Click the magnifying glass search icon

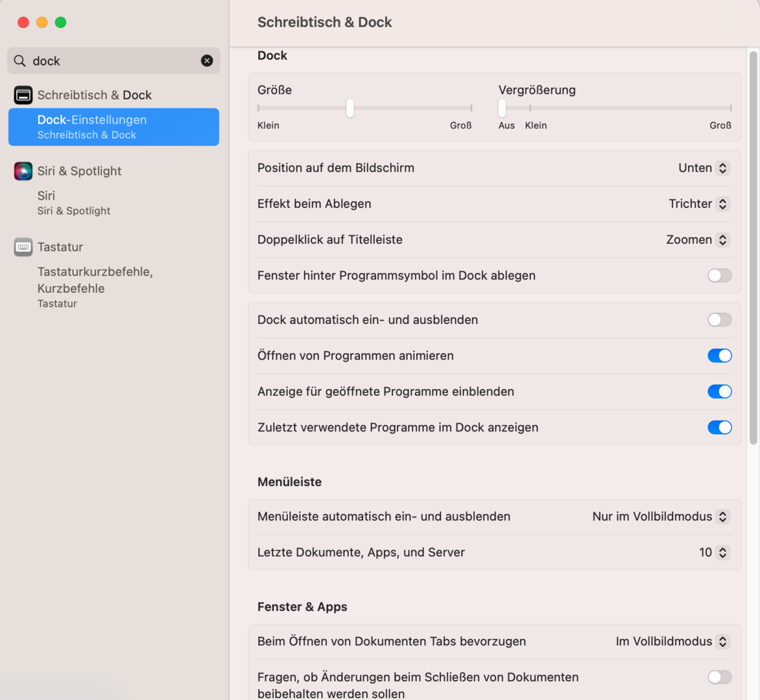pos(20,61)
